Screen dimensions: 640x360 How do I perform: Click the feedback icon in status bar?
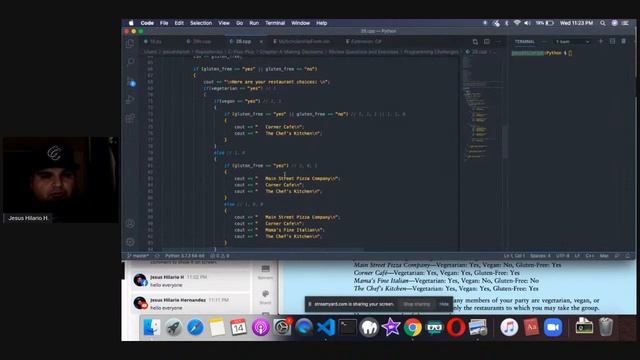[617, 256]
